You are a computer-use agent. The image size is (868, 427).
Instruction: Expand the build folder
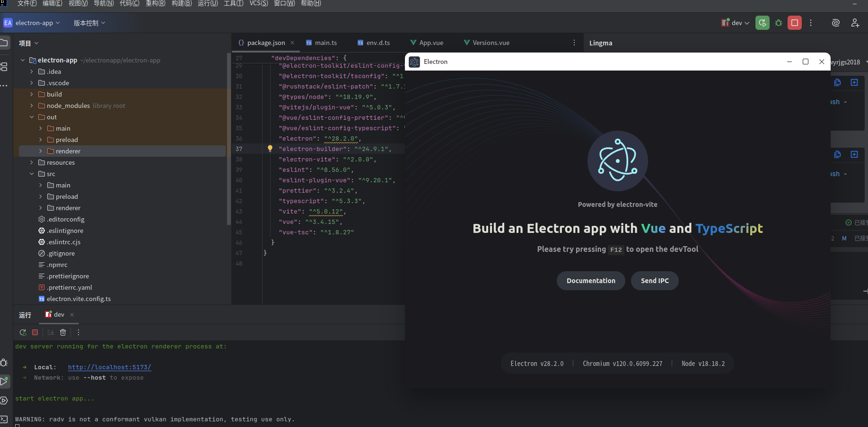[x=32, y=94]
